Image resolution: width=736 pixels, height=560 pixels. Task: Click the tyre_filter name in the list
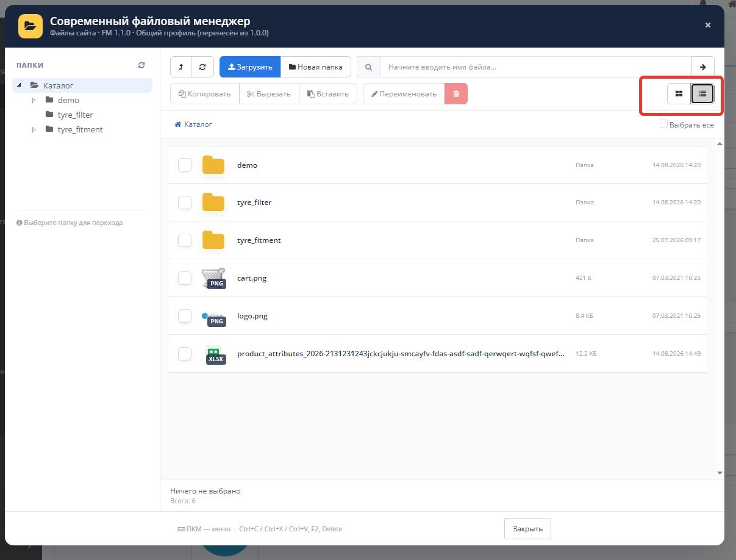254,203
